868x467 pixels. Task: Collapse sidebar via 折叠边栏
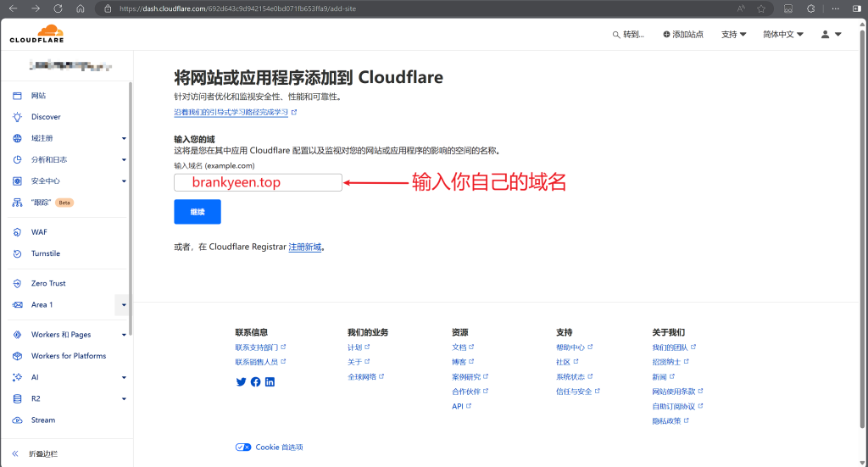[x=44, y=453]
